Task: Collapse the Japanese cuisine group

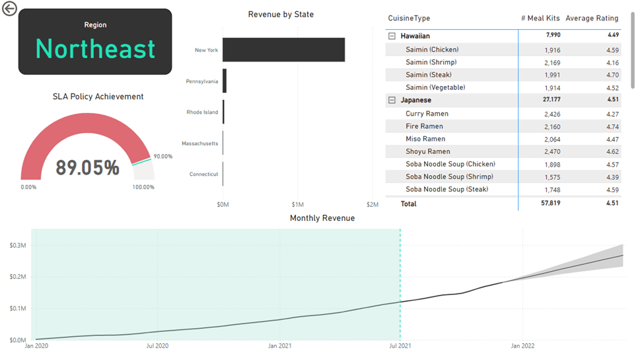Action: (392, 100)
